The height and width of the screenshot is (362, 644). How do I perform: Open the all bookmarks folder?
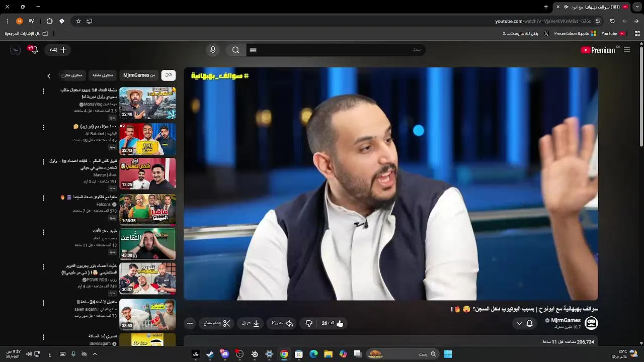(26, 34)
